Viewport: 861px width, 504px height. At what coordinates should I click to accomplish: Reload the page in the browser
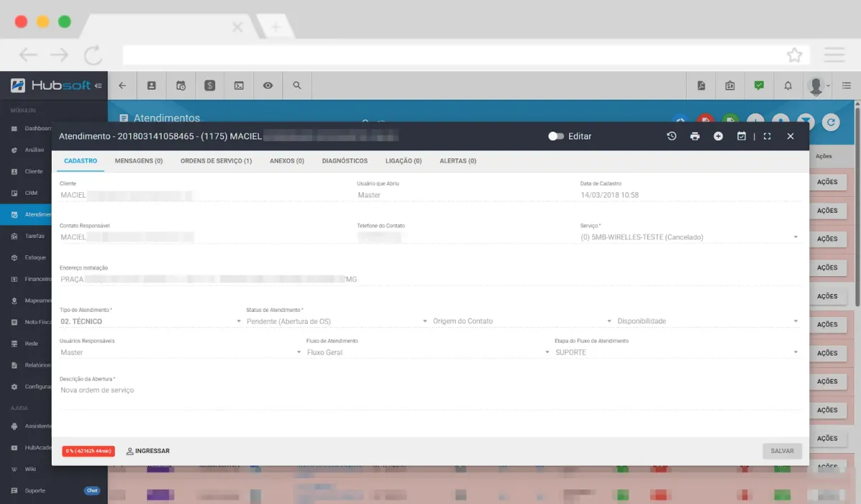93,55
